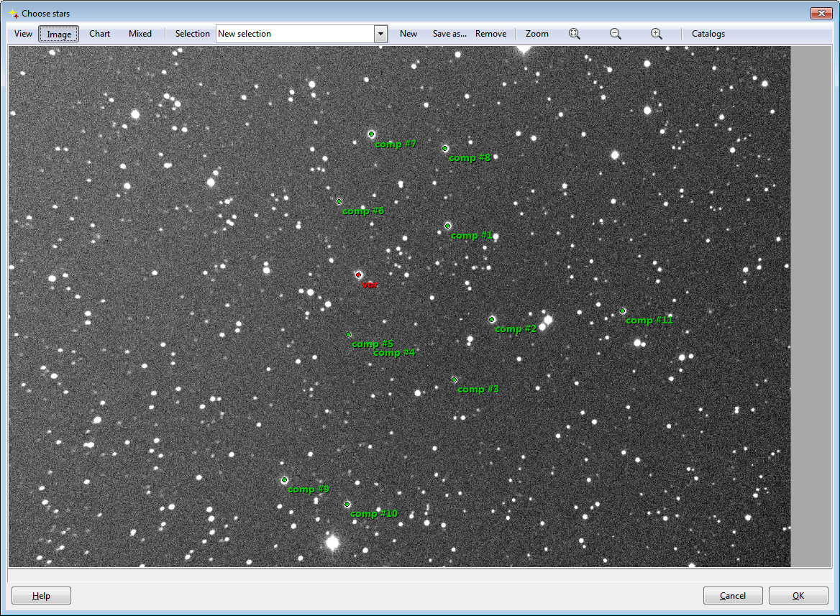Open the Selection dropdown arrow

click(x=380, y=34)
